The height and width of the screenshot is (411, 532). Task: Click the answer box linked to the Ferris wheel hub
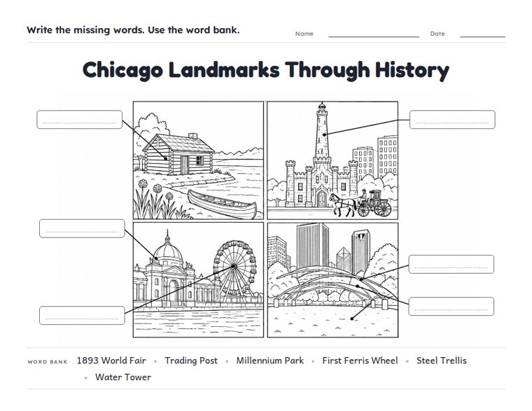point(82,315)
